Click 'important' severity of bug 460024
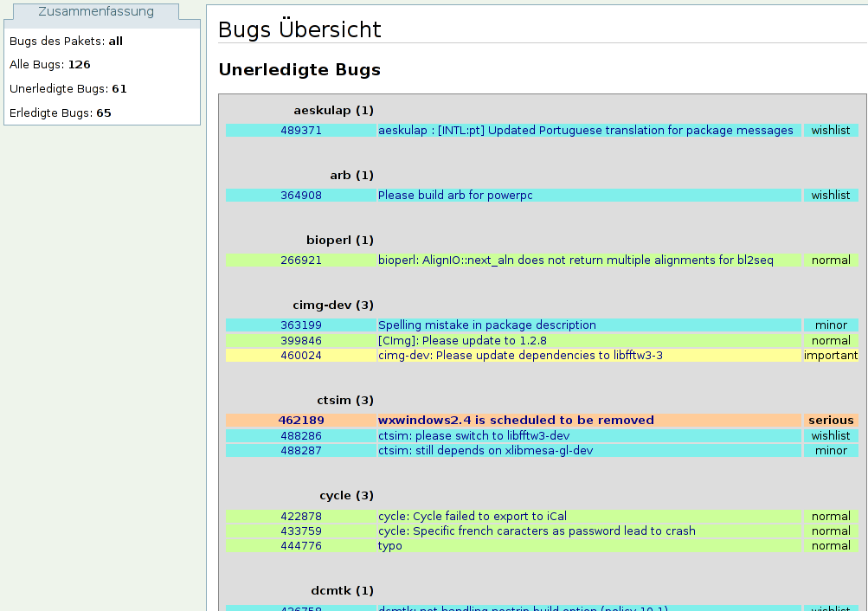Screen dimensions: 868x611 point(831,356)
